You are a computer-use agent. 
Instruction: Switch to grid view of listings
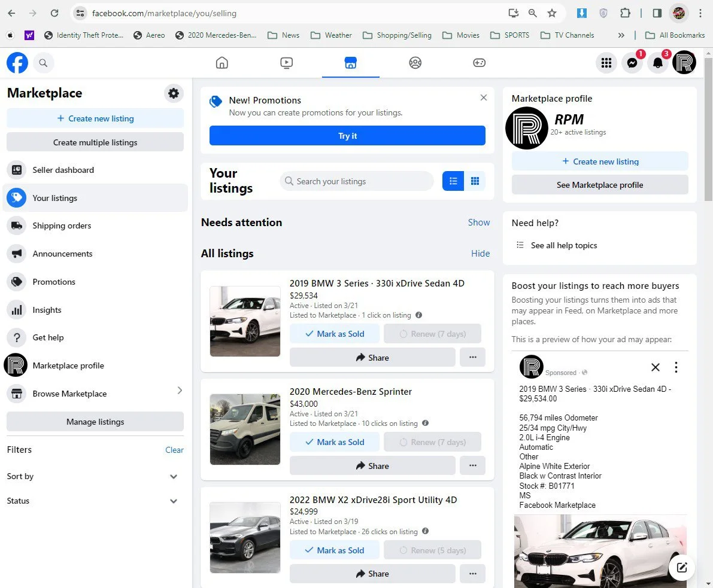coord(475,181)
